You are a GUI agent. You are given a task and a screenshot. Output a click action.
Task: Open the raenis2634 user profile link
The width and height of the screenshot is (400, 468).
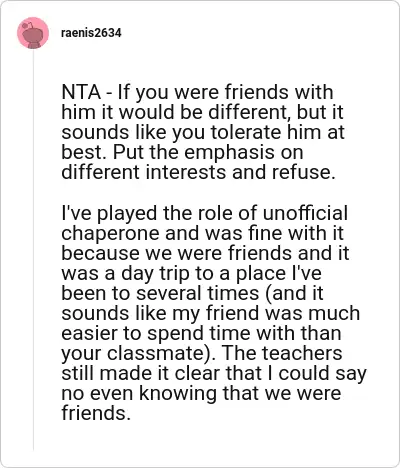point(91,33)
